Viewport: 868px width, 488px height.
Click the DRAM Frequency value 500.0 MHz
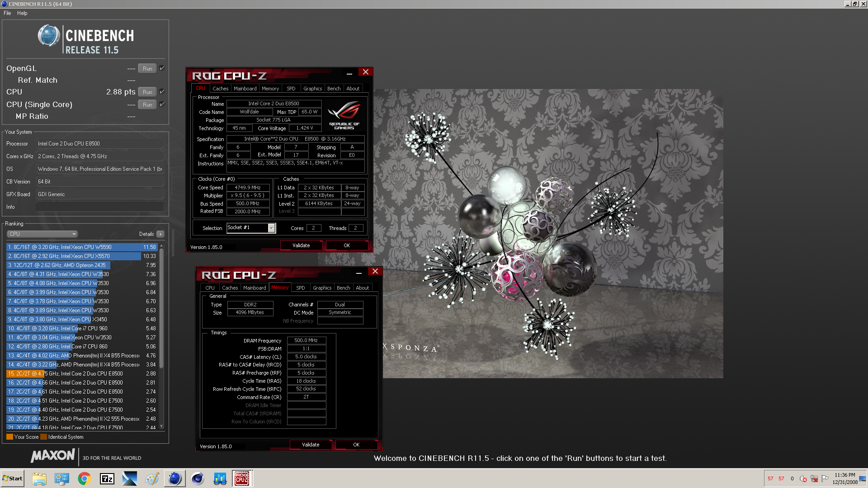pos(306,341)
